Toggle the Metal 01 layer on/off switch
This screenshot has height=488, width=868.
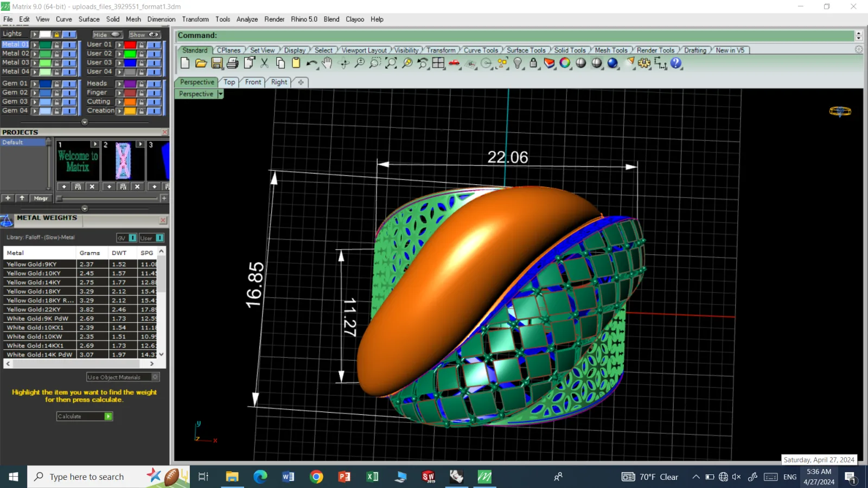coord(69,44)
